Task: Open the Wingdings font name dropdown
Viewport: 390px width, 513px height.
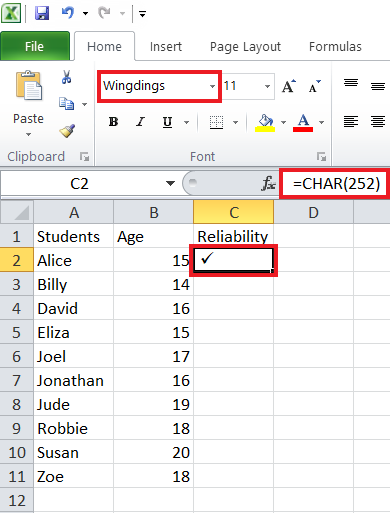Action: tap(212, 87)
